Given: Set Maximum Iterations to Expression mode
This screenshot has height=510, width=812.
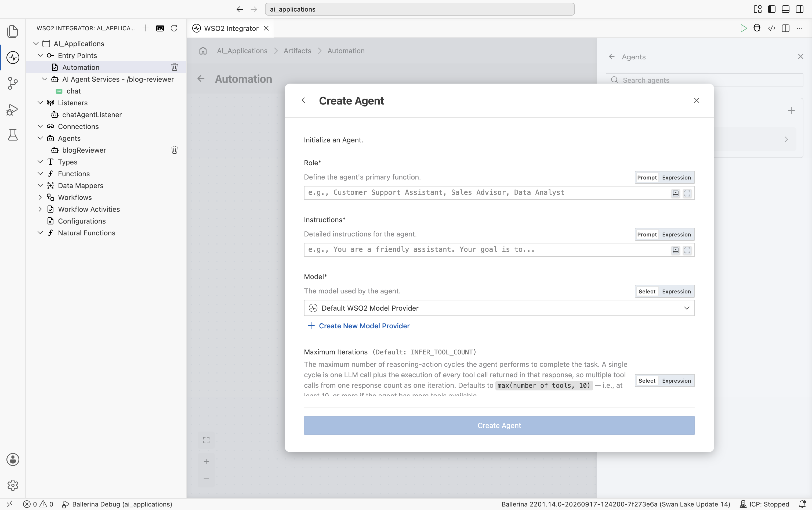Looking at the screenshot, I should (676, 380).
